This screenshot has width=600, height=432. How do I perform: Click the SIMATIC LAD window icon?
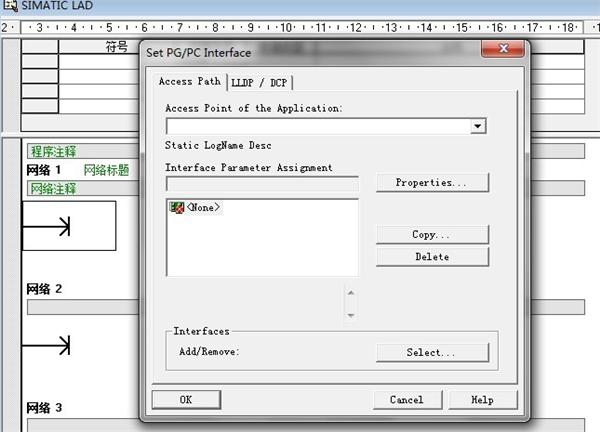coord(10,5)
